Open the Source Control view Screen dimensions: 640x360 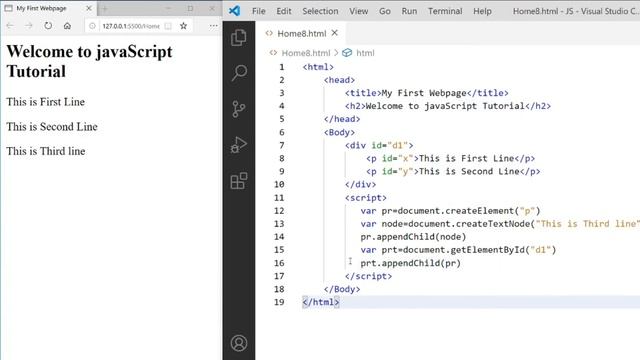239,109
